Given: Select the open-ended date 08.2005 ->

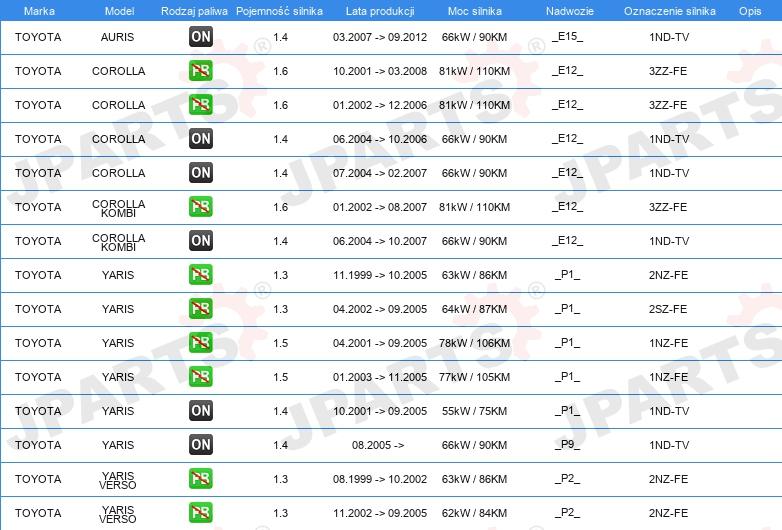Looking at the screenshot, I should point(378,445).
